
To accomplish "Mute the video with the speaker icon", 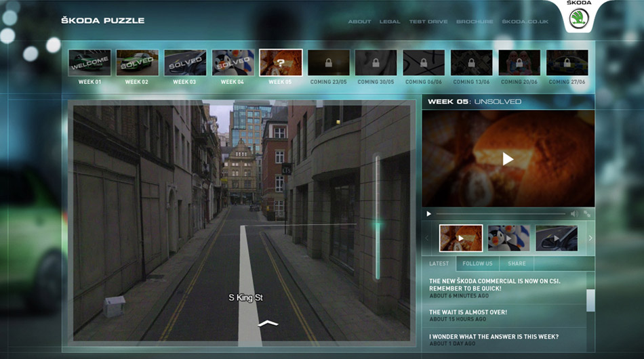I will [574, 214].
